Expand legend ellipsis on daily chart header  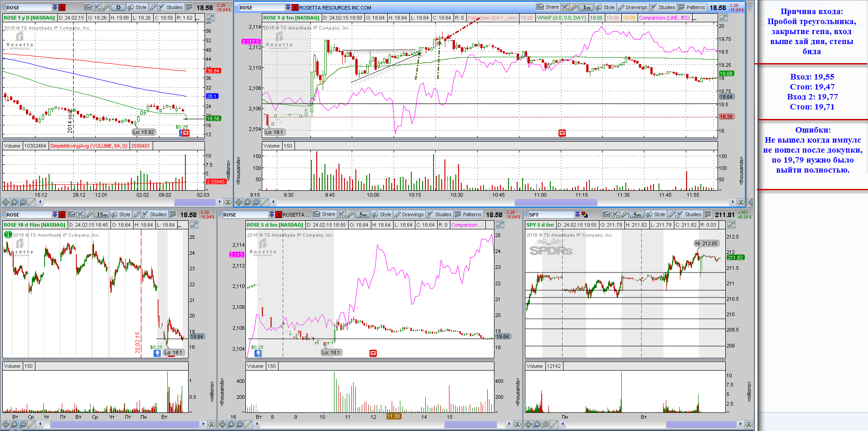(x=198, y=18)
